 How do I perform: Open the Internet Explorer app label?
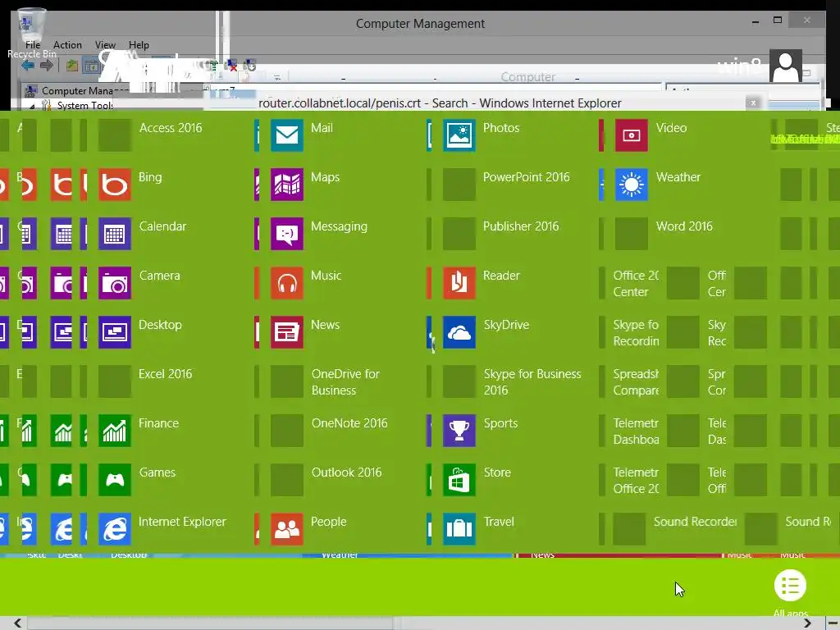[182, 522]
